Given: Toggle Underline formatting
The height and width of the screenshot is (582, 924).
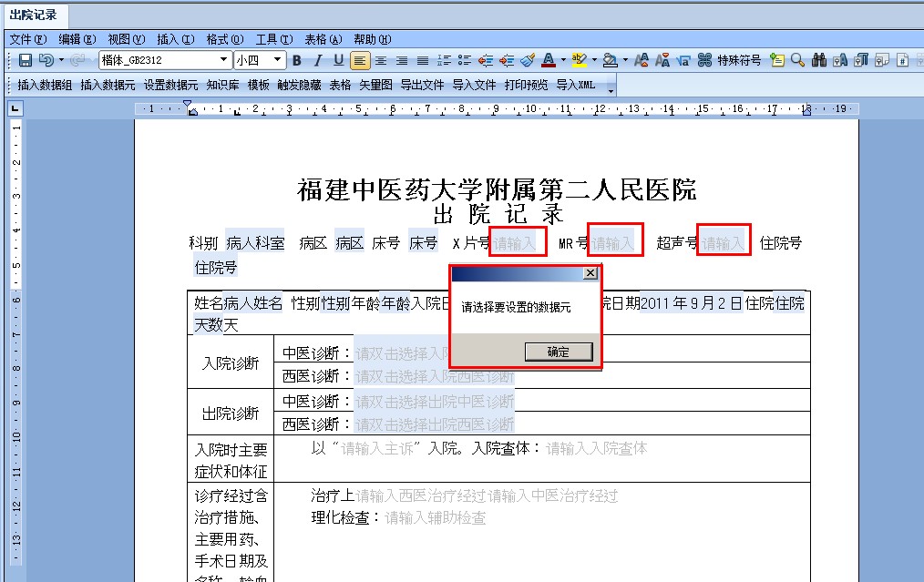Looking at the screenshot, I should pos(338,60).
